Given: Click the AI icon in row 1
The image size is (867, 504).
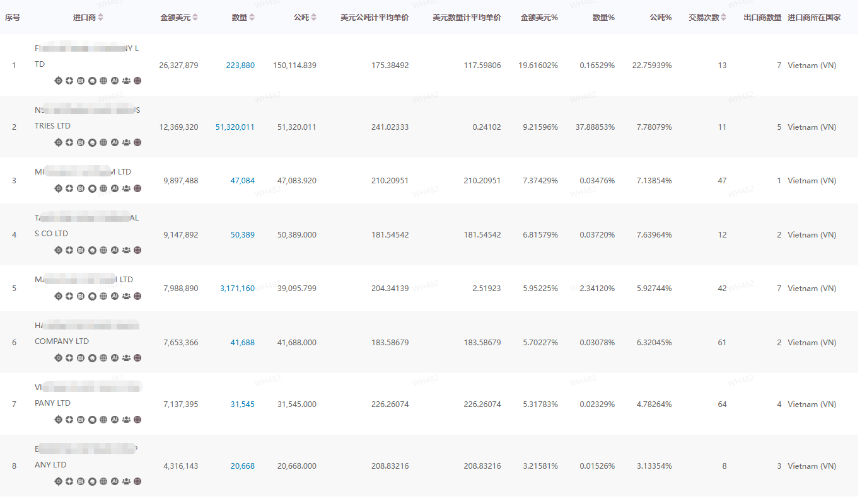Looking at the screenshot, I should coord(115,81).
